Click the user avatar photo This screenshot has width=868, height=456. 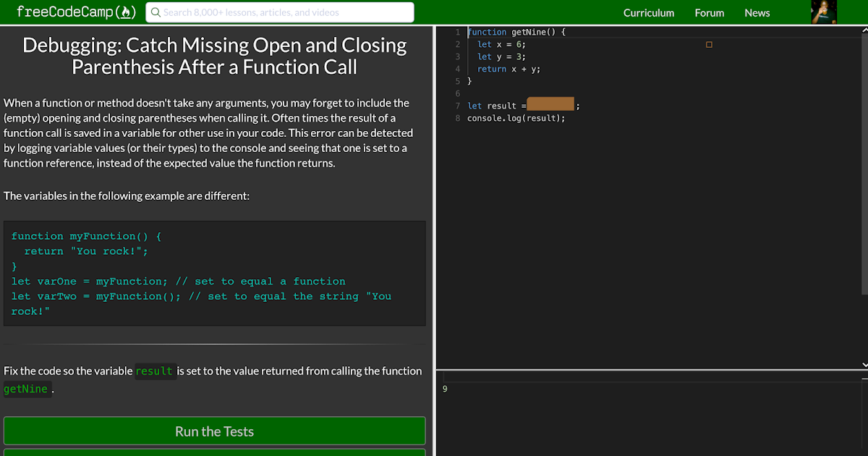823,12
